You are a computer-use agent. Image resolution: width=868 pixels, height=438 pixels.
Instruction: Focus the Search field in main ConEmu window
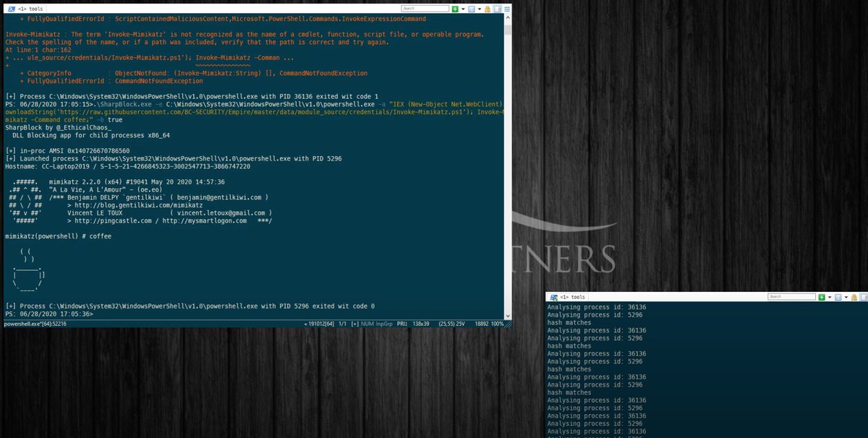tap(425, 9)
